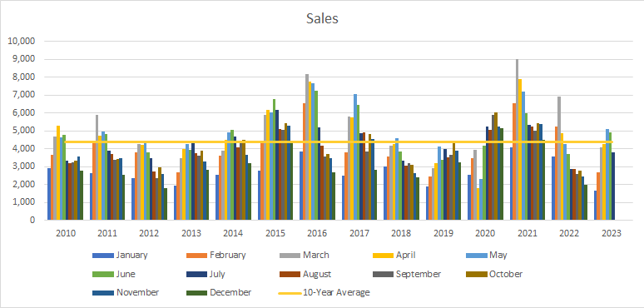Screen dimensions: 644x308
Task: Click the January legend color swatch
Action: point(103,256)
